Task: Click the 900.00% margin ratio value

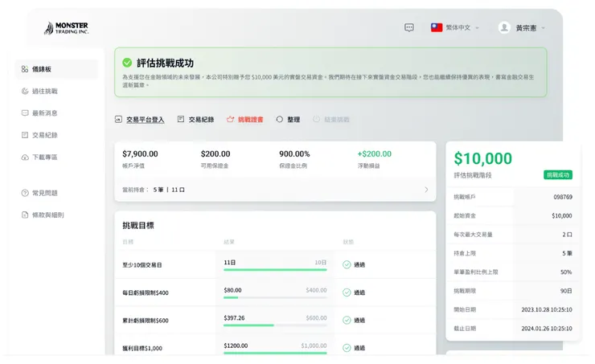Action: (x=294, y=154)
